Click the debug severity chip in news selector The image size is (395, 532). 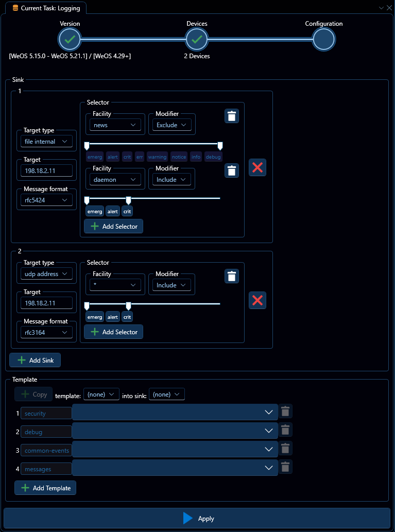point(214,157)
